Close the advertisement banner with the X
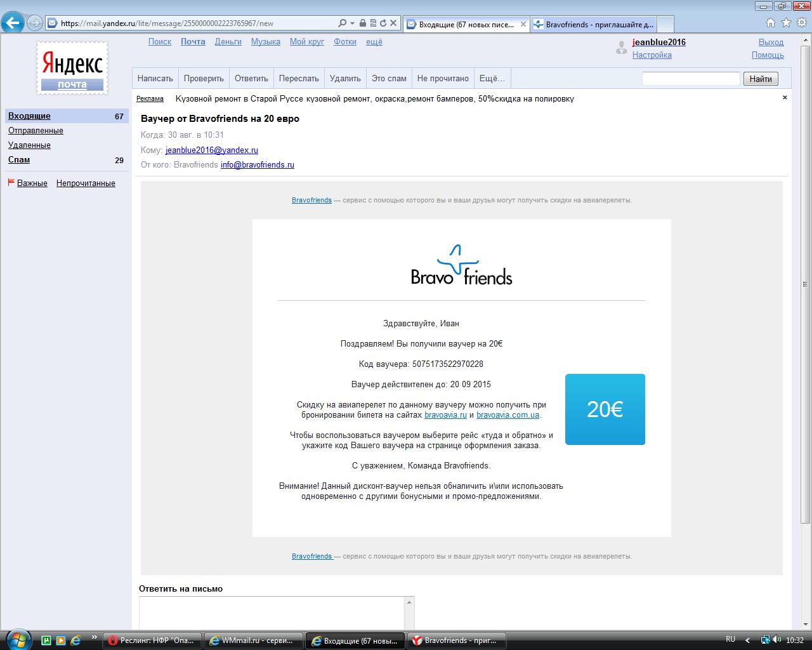This screenshot has height=650, width=812. click(785, 98)
